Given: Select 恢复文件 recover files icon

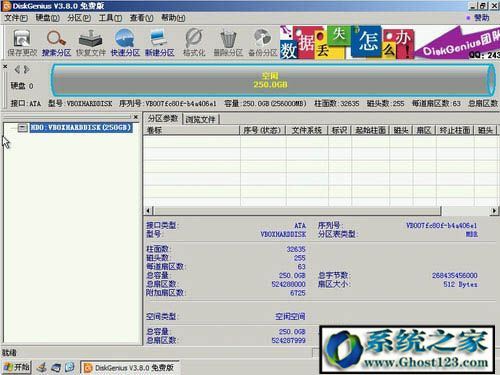Looking at the screenshot, I should click(x=91, y=43).
